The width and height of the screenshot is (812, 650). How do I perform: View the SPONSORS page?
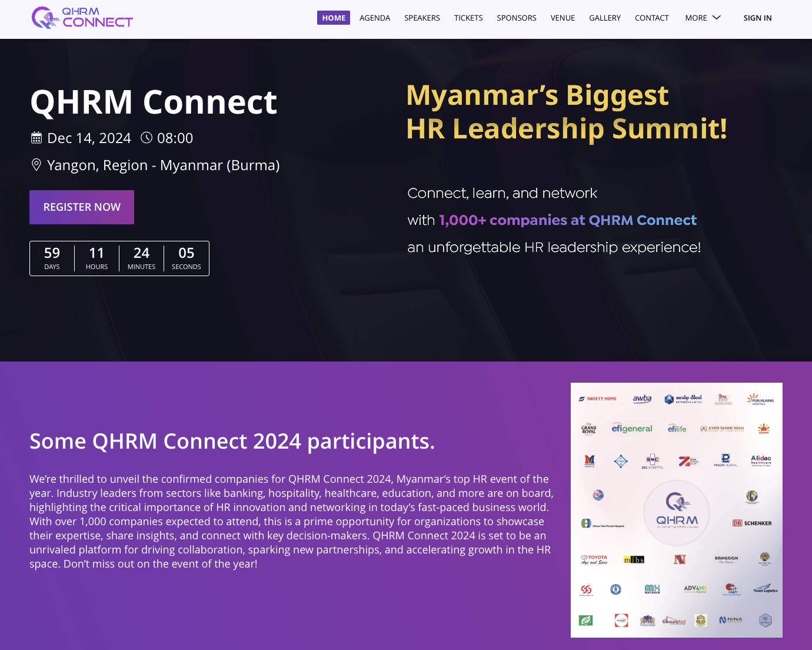[517, 18]
